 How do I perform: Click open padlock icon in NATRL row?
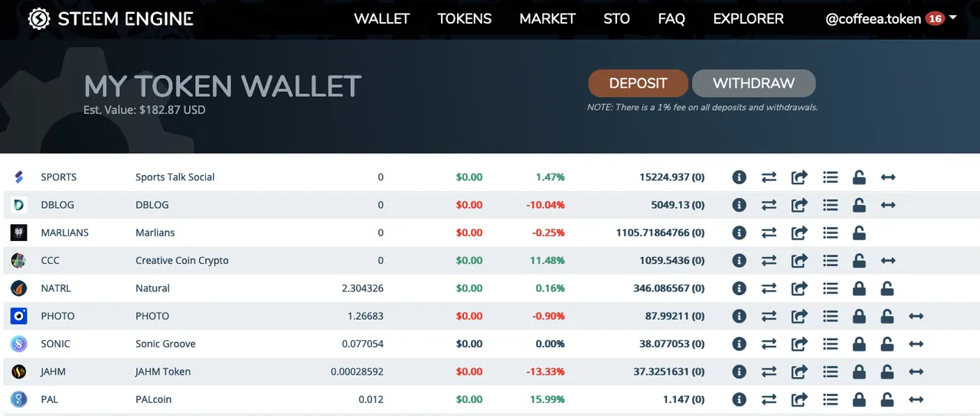(x=887, y=288)
